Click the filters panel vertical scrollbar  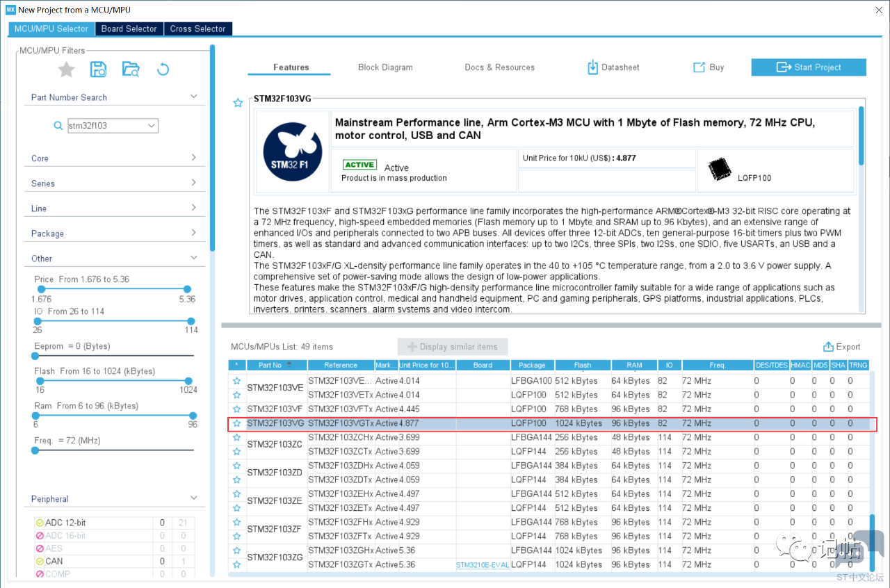point(212,147)
